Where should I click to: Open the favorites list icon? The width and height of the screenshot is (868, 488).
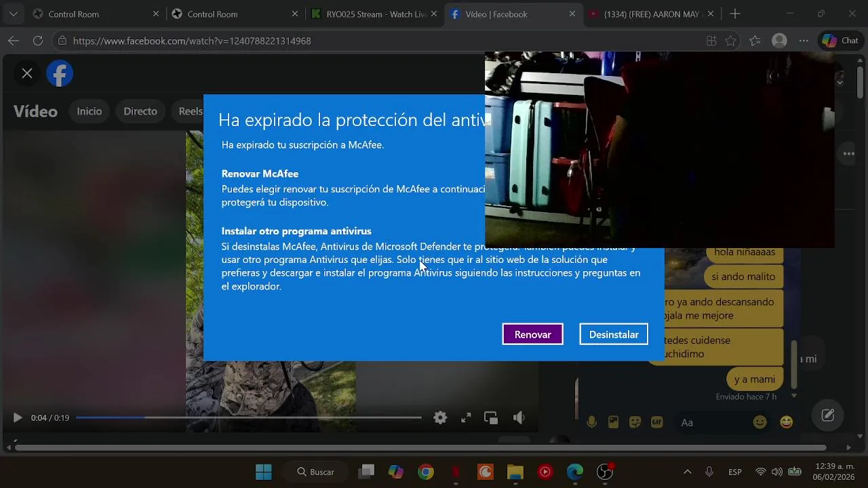click(x=755, y=41)
